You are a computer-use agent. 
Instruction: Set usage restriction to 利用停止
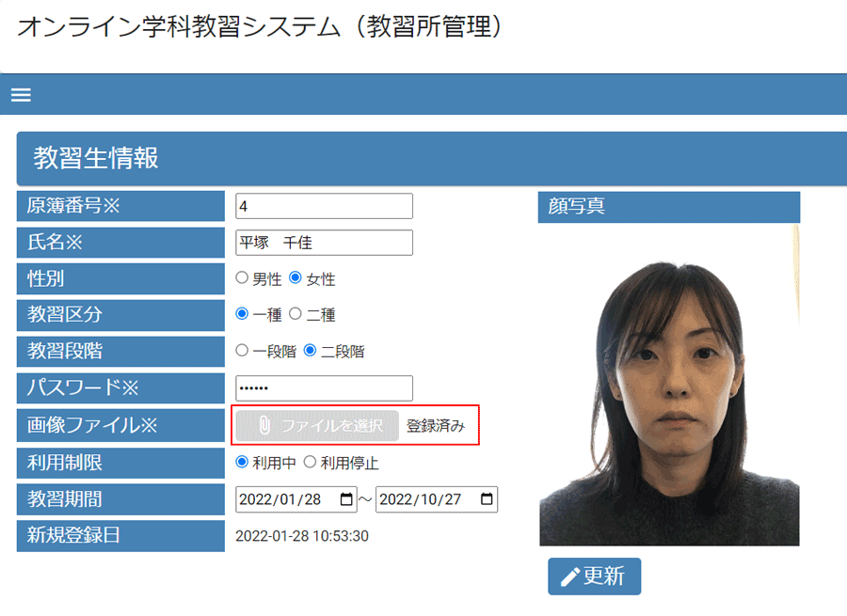310,462
